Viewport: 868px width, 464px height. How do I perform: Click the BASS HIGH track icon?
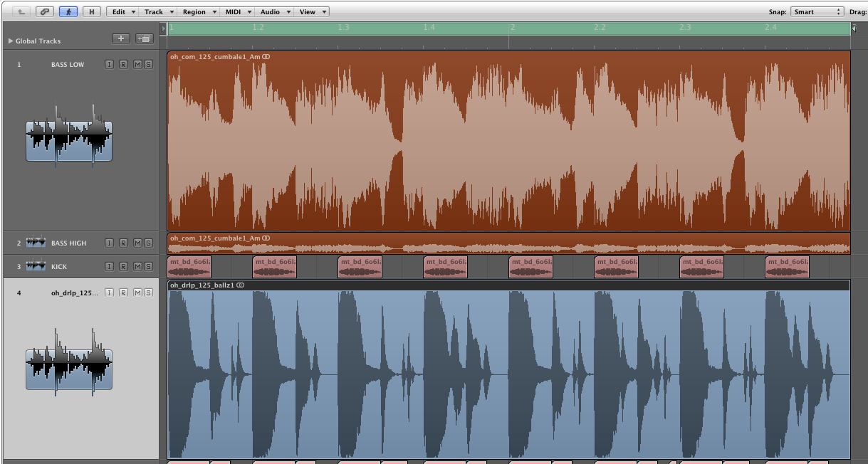(36, 243)
